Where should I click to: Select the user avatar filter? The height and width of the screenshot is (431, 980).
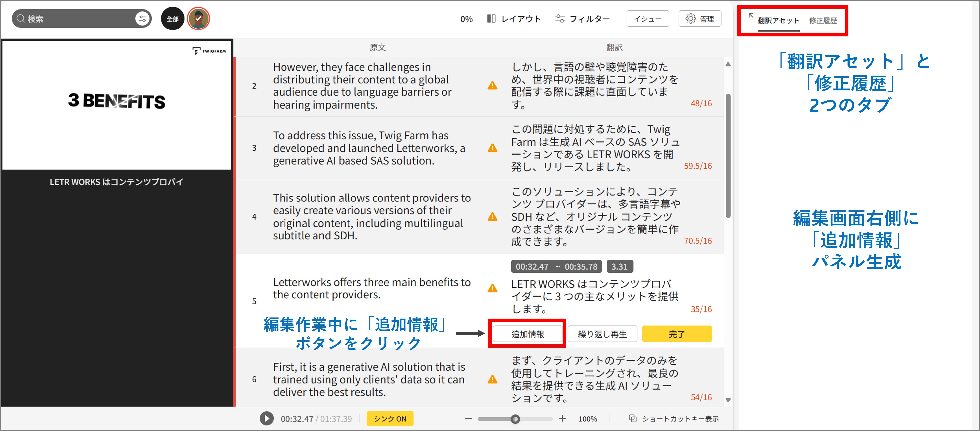198,19
